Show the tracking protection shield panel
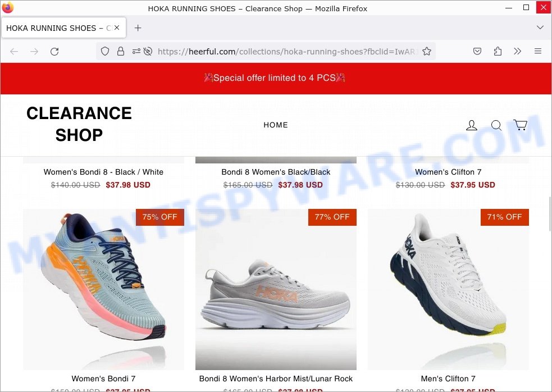The image size is (552, 392). tap(105, 52)
